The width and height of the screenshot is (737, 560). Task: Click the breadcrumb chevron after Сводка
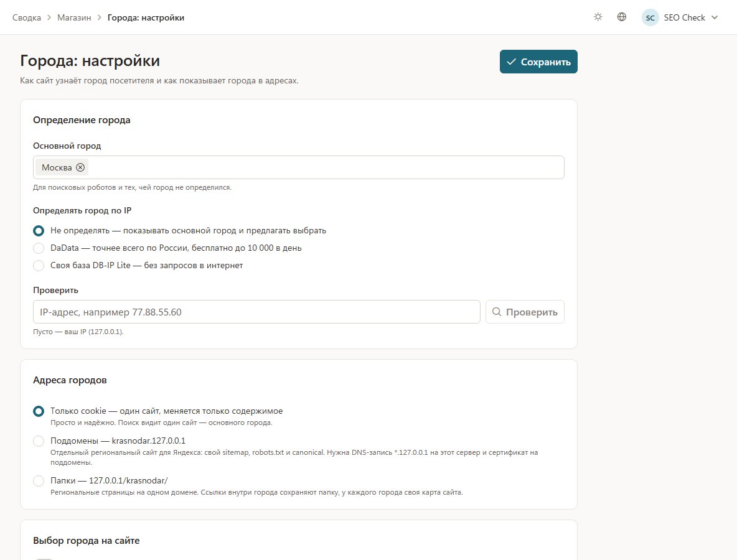(49, 18)
